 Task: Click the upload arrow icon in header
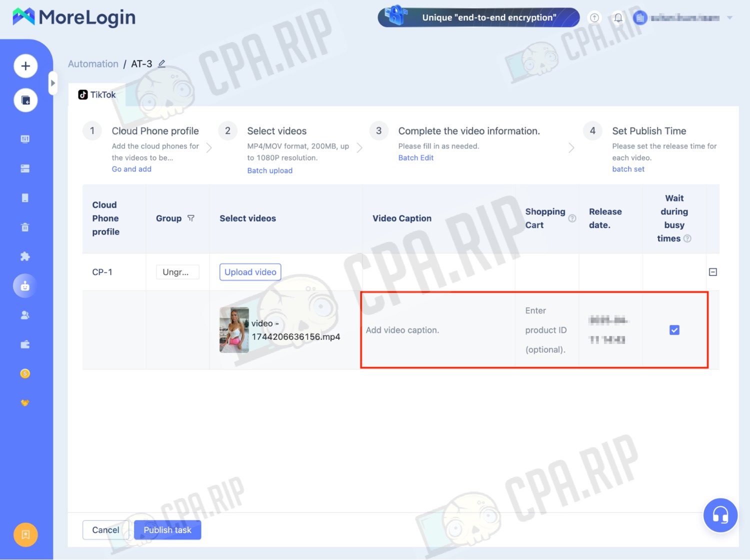pyautogui.click(x=594, y=17)
